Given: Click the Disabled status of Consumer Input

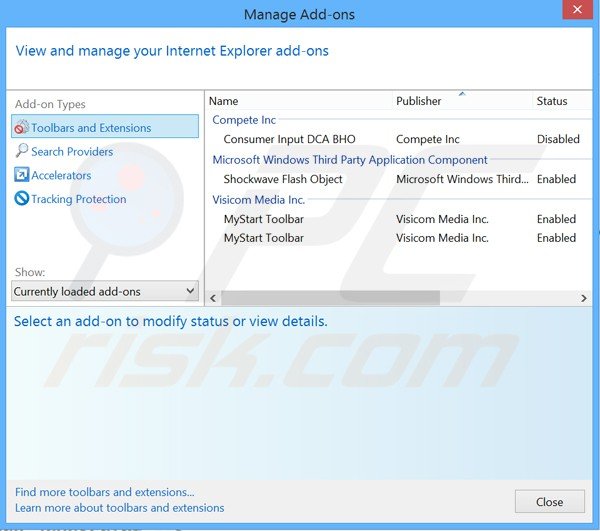Looking at the screenshot, I should coord(558,139).
